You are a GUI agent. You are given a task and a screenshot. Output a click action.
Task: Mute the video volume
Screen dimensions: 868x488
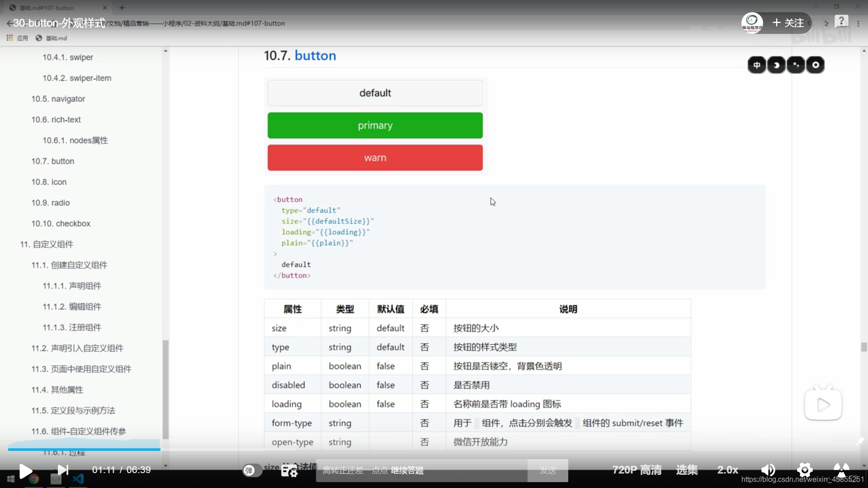click(768, 470)
